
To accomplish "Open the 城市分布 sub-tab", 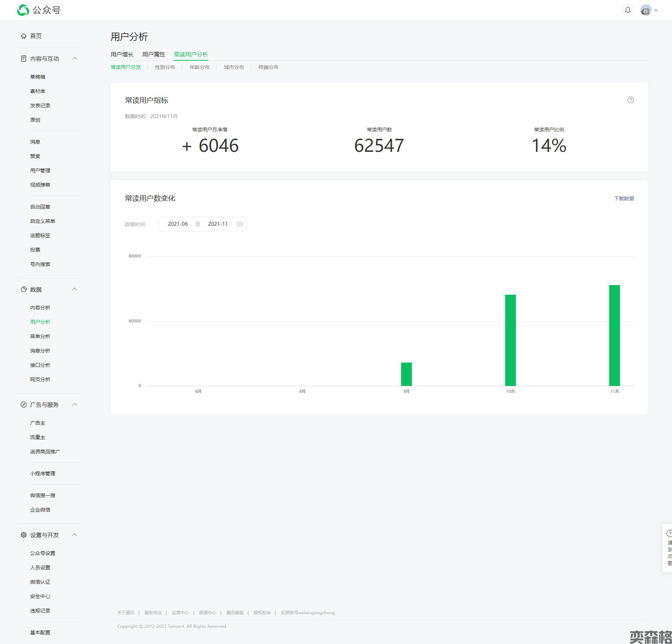I will tap(234, 67).
